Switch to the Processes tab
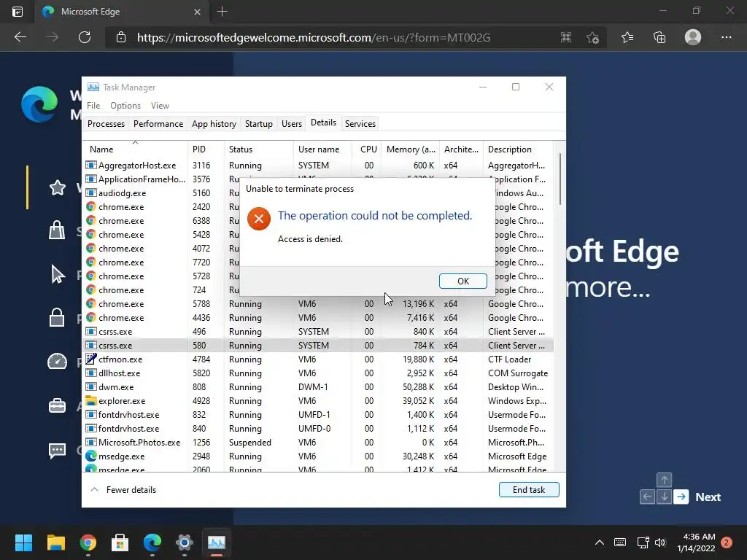Screen dimensions: 747x560 (106, 124)
